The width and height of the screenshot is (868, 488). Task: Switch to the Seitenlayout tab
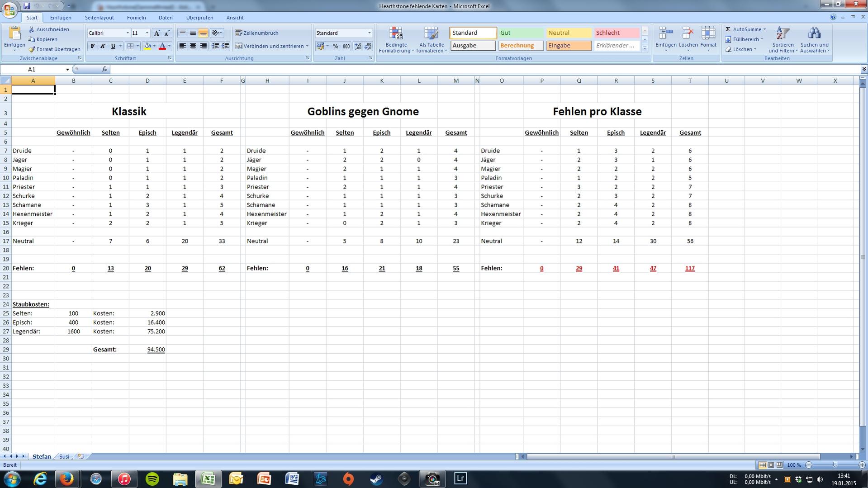click(x=100, y=18)
